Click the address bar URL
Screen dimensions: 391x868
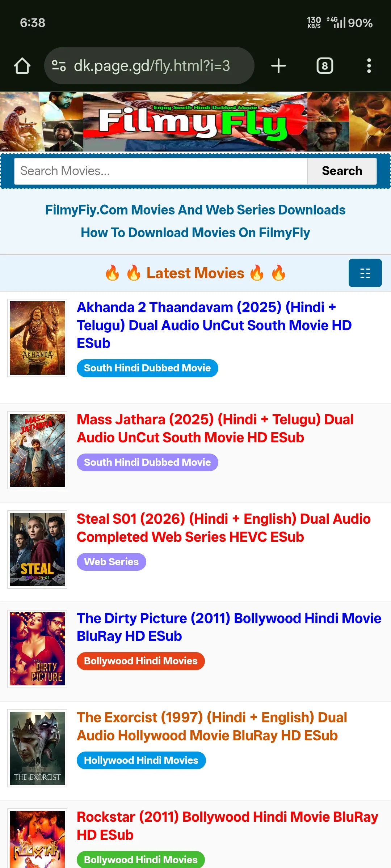[x=152, y=66]
